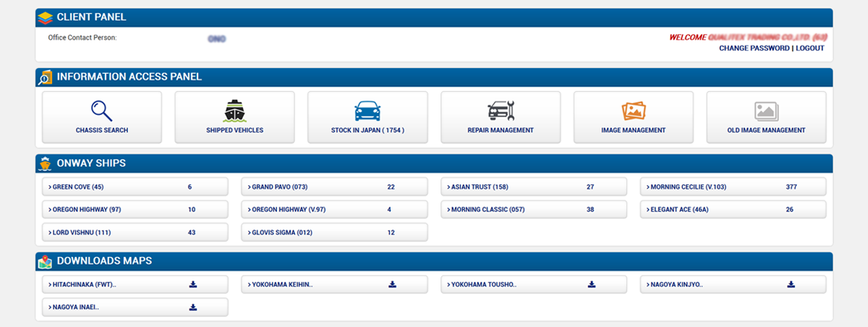The image size is (868, 327).
Task: Expand the Green Cove (45) ship entry
Action: [x=78, y=187]
